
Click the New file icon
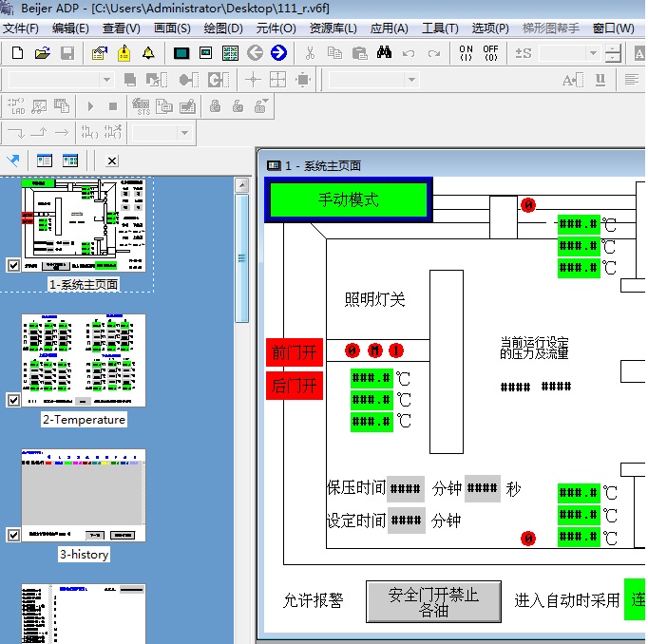[x=18, y=53]
